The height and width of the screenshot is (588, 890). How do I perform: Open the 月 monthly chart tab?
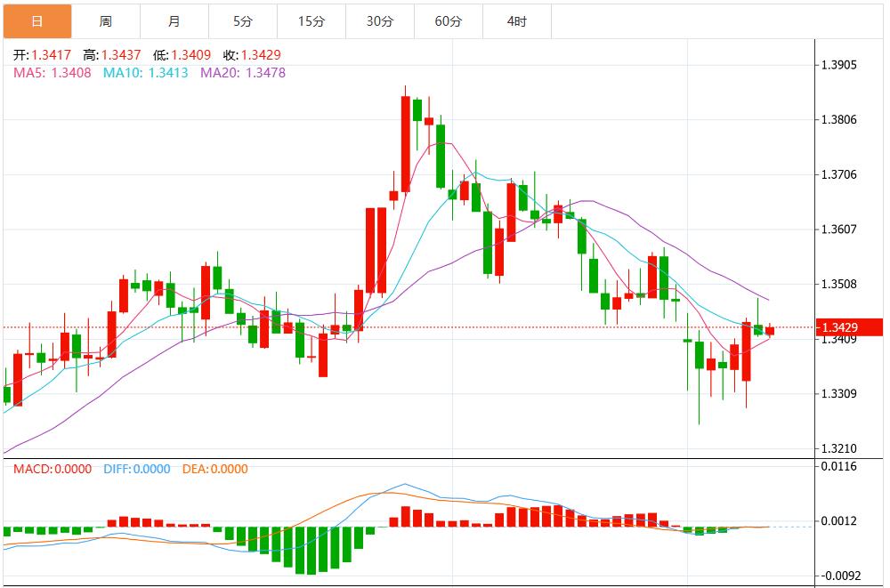(x=174, y=20)
